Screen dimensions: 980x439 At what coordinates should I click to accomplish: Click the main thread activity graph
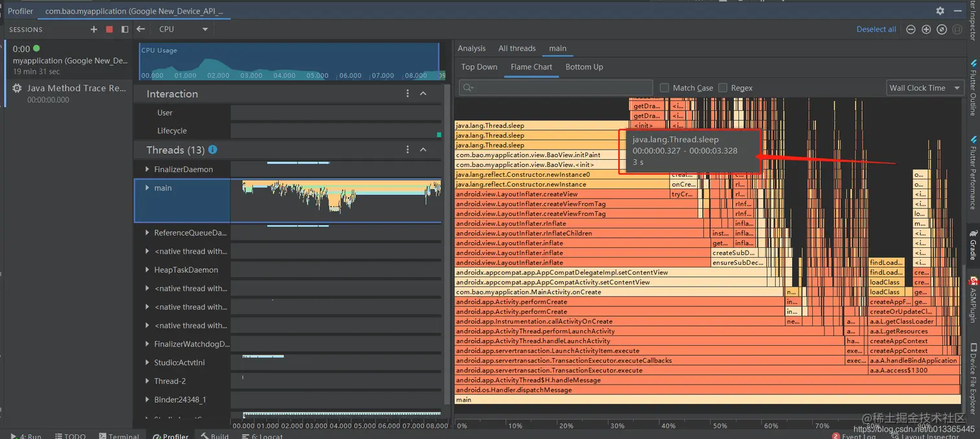point(335,201)
